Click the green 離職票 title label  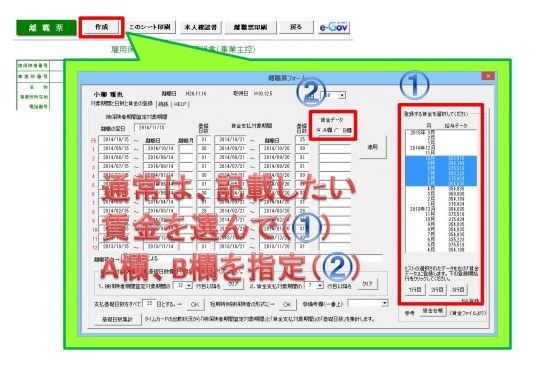(x=46, y=28)
